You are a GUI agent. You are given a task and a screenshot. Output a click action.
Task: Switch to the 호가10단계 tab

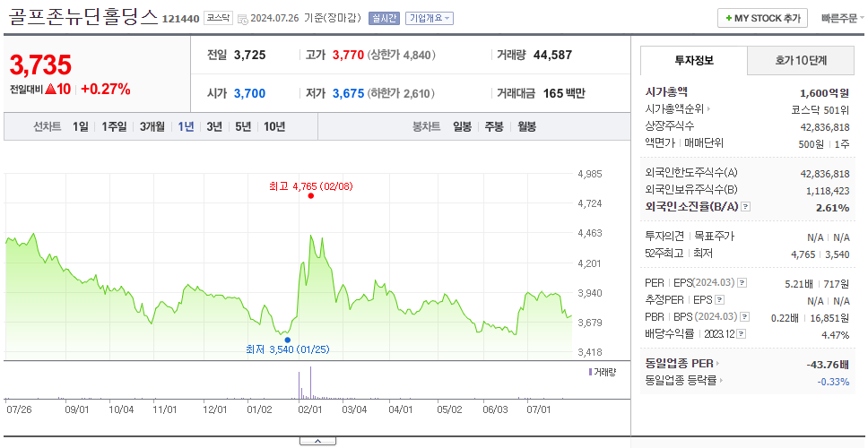(x=801, y=61)
